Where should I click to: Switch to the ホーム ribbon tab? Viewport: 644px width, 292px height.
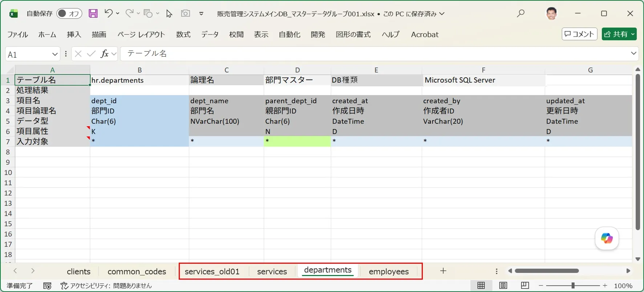47,34
